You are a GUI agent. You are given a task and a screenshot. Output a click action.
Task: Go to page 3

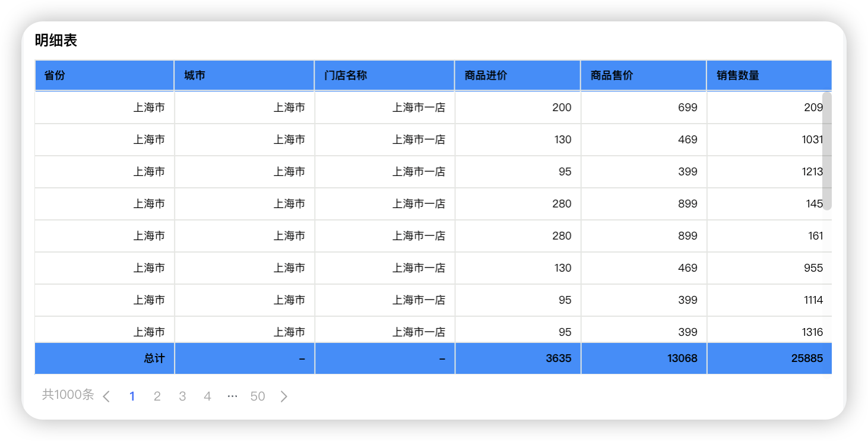coord(182,396)
